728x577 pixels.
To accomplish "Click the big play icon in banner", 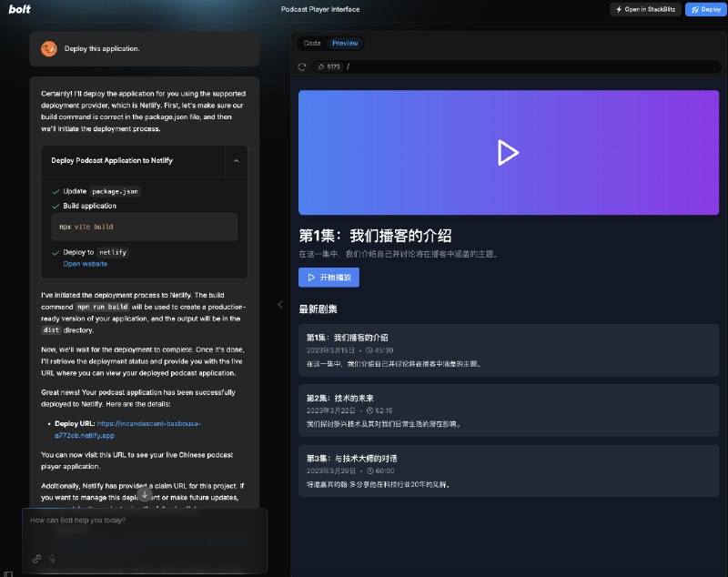I will (x=508, y=152).
